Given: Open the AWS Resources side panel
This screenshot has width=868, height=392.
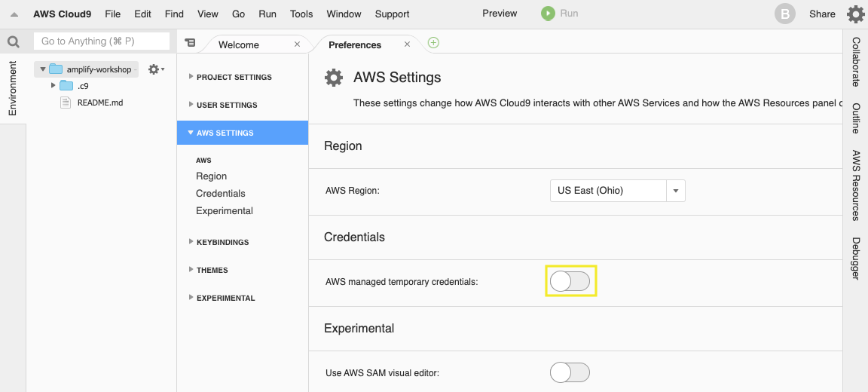Looking at the screenshot, I should point(856,185).
